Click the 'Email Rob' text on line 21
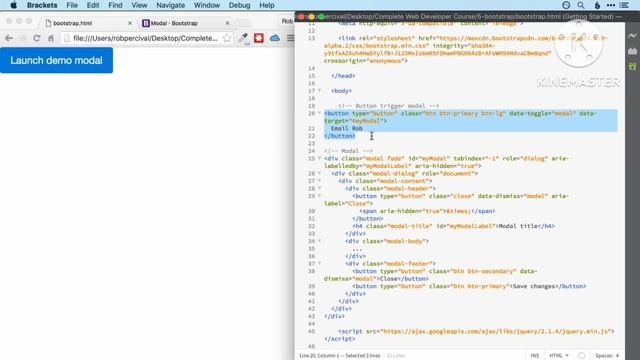 [x=347, y=128]
